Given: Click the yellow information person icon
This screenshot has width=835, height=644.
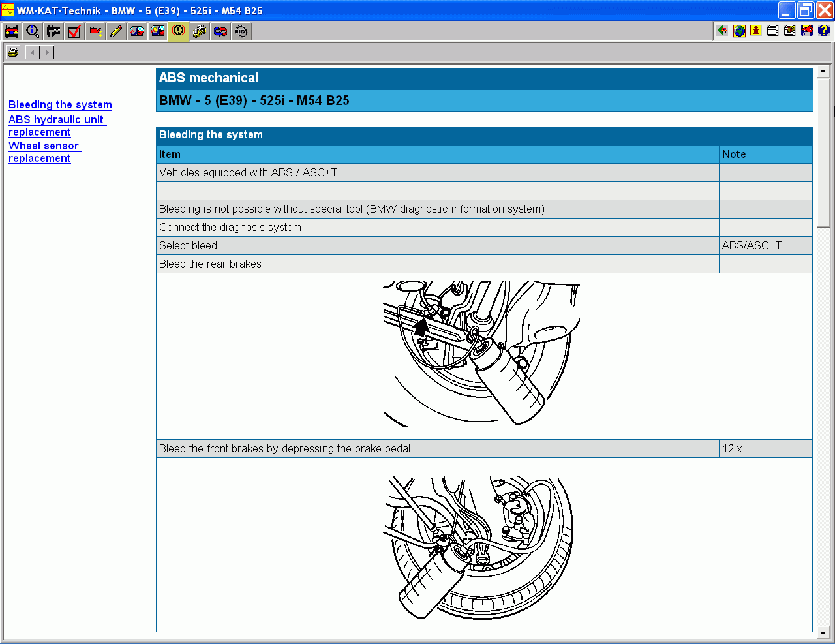Looking at the screenshot, I should (756, 31).
